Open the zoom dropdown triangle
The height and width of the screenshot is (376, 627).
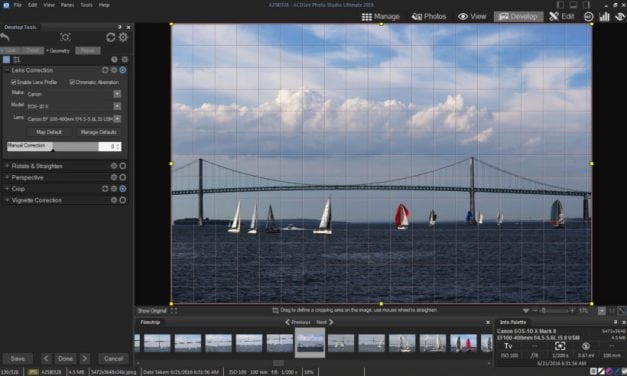click(526, 311)
